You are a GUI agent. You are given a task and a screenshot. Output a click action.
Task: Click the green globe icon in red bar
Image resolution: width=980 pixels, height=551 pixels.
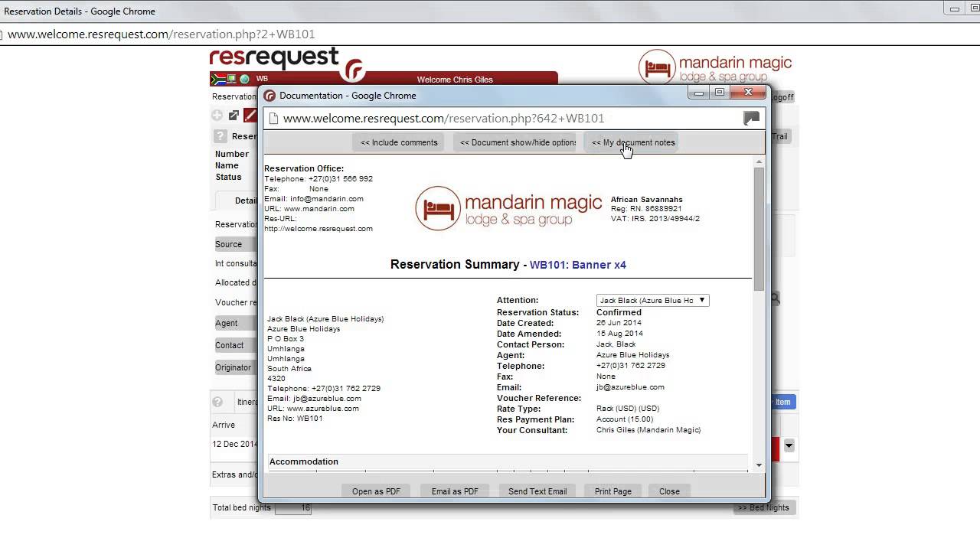click(244, 79)
